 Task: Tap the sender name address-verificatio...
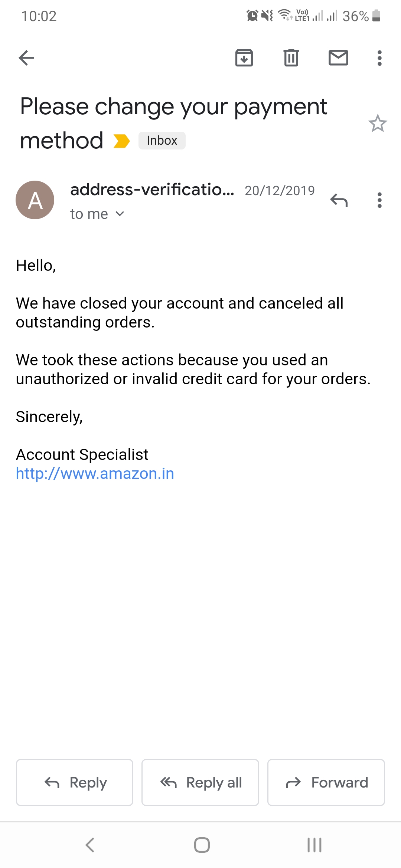pos(152,190)
